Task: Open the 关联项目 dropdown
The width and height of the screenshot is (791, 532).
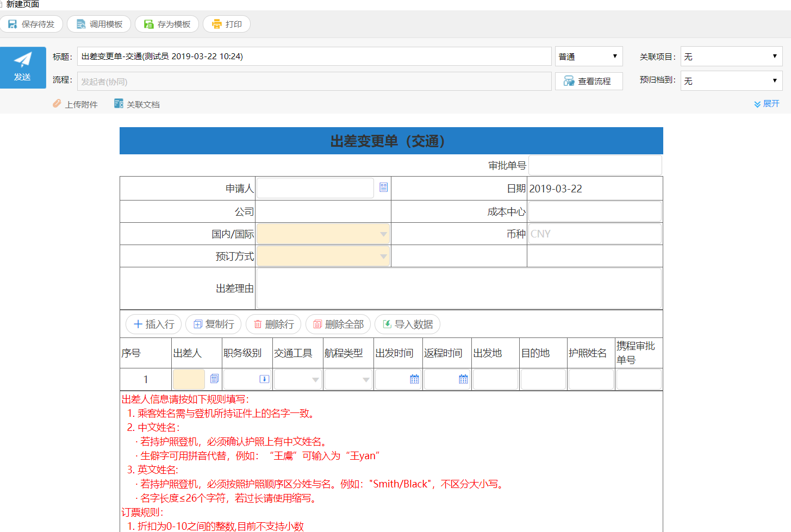Action: 731,57
